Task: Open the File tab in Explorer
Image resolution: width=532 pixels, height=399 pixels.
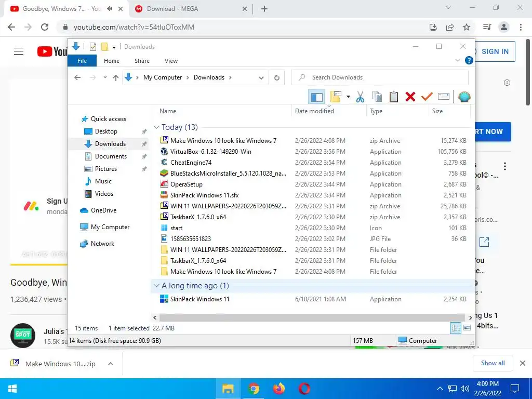Action: [x=82, y=61]
